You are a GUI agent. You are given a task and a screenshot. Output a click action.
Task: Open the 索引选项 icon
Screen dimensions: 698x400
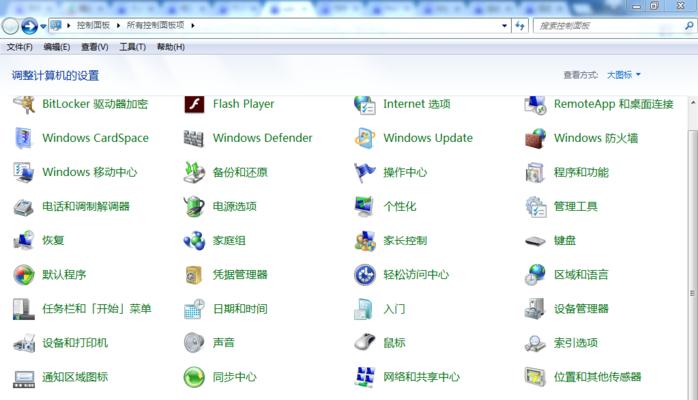pyautogui.click(x=535, y=343)
